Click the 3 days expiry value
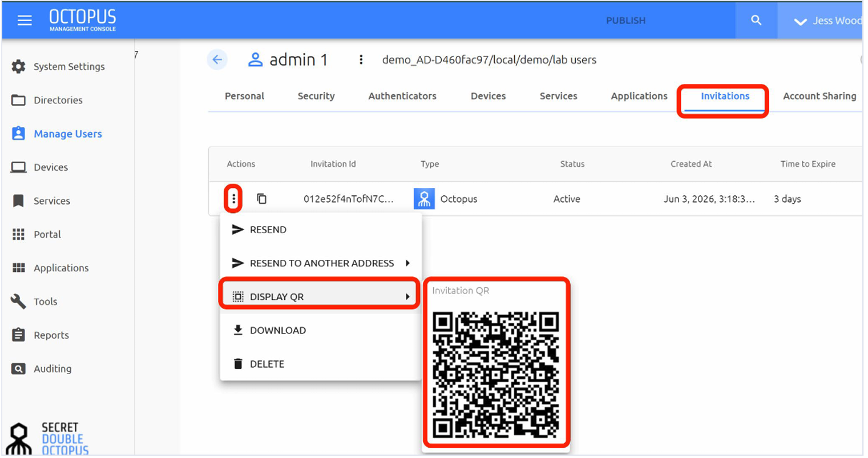The image size is (868, 458). coord(787,199)
